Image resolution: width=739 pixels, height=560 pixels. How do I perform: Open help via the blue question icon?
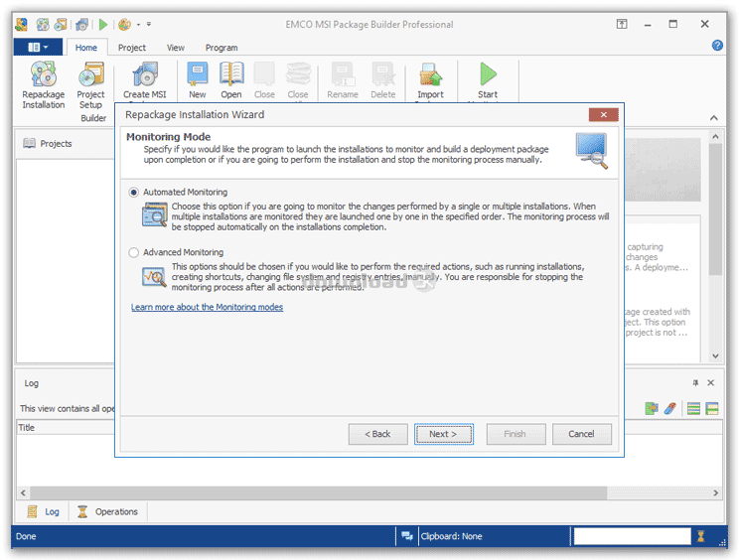717,46
